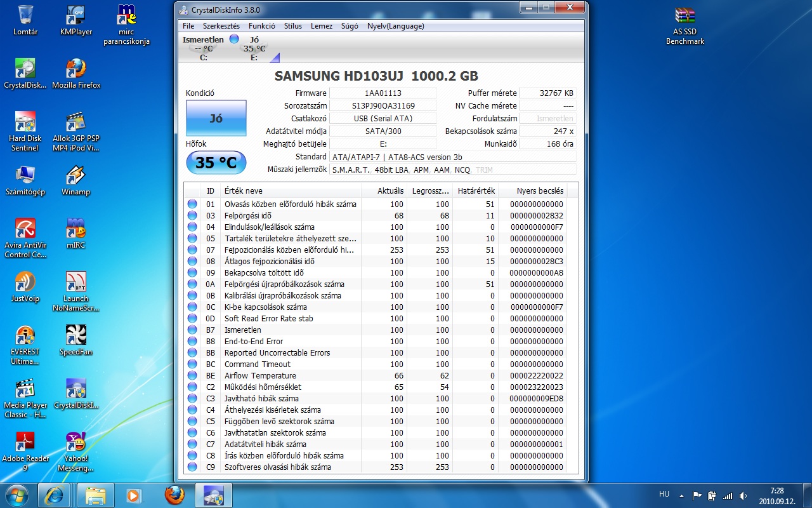Open Adobe Reader 9 desktop icon

click(25, 451)
